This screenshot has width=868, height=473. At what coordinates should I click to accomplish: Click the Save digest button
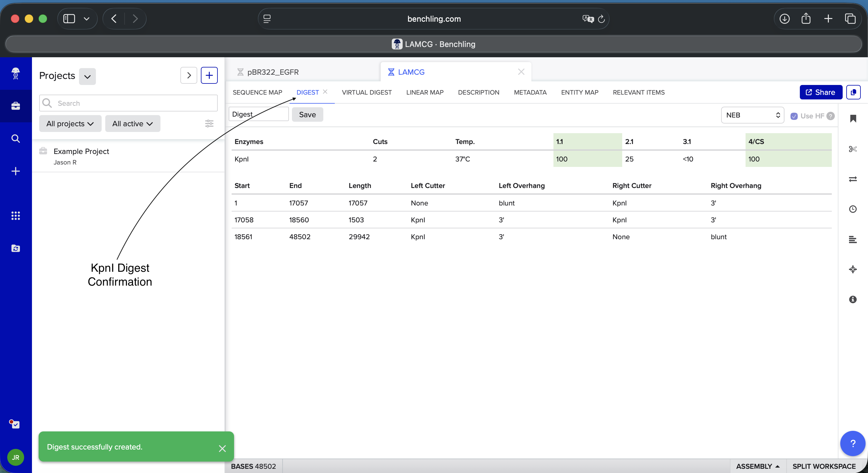(x=307, y=114)
